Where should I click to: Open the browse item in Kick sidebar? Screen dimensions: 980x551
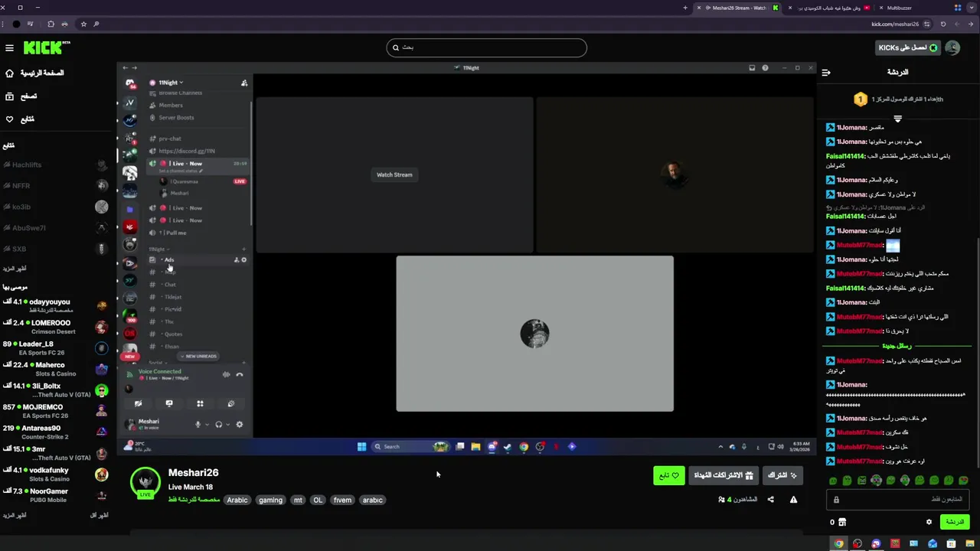21,96
